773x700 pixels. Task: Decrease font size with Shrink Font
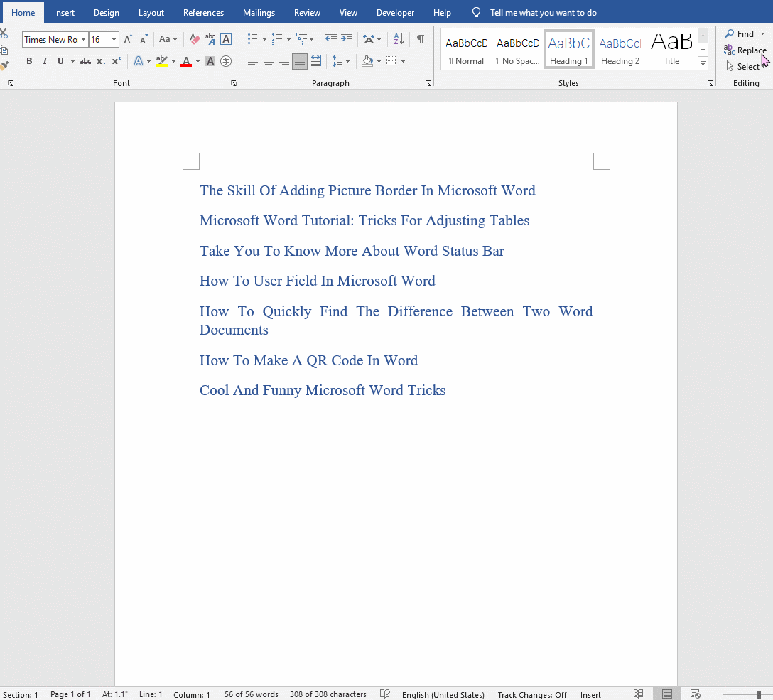tap(144, 39)
